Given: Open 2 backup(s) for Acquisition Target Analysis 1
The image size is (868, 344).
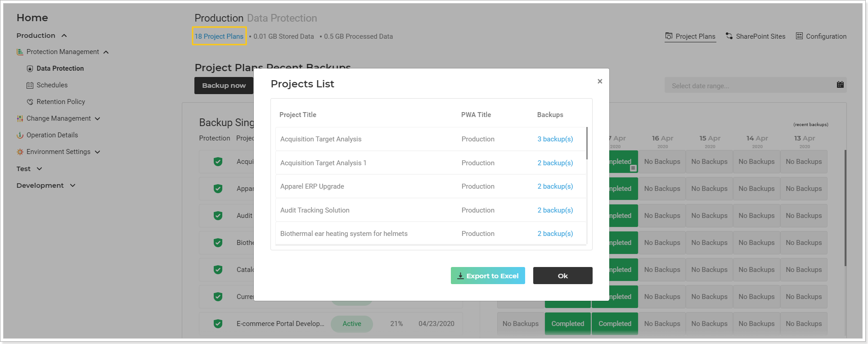Looking at the screenshot, I should 555,163.
